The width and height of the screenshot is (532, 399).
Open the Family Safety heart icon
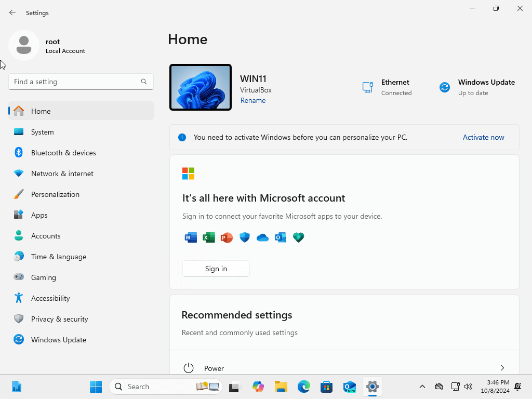coord(299,237)
